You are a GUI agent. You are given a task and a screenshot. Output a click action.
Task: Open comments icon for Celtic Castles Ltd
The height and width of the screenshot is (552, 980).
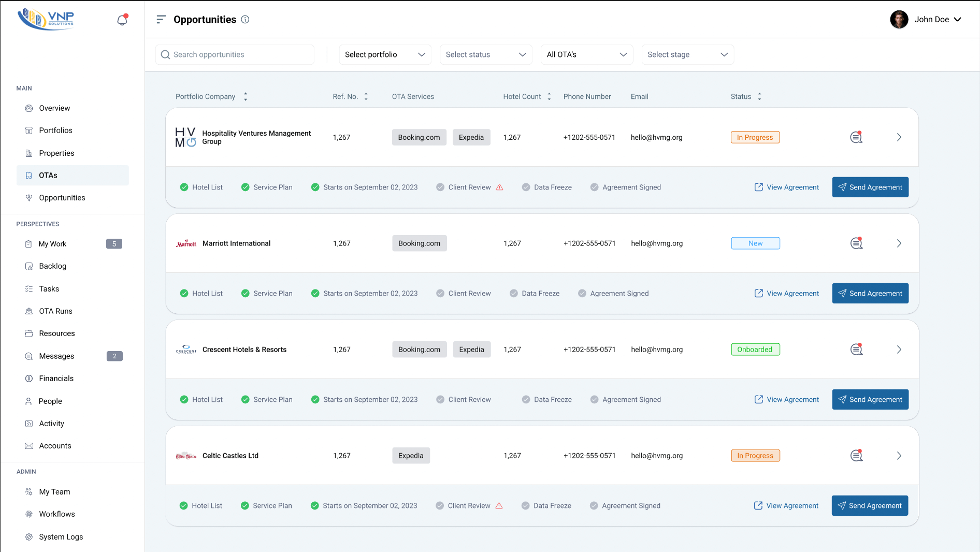pos(856,456)
